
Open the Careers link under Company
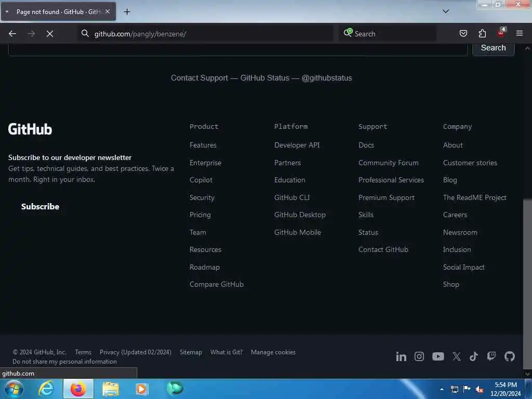(455, 215)
